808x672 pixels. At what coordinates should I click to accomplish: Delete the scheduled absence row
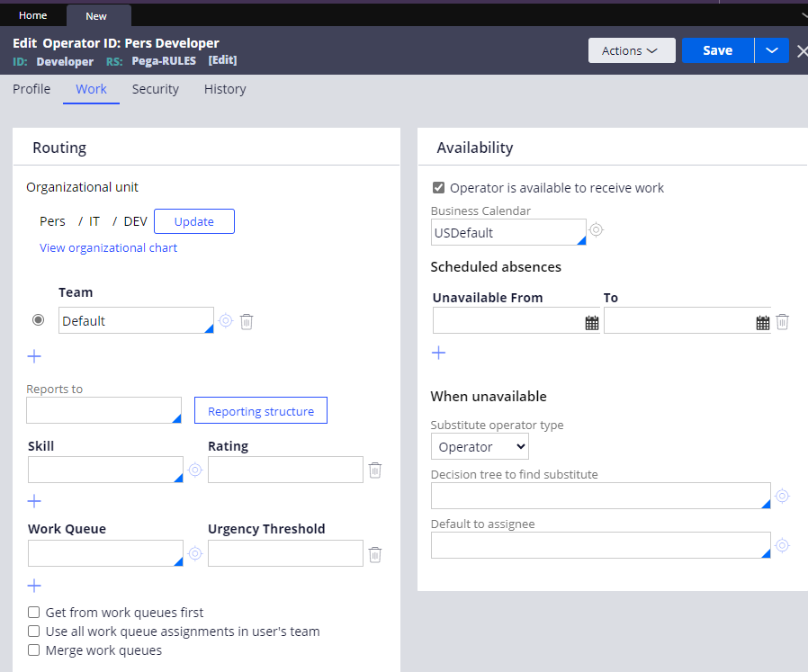783,321
